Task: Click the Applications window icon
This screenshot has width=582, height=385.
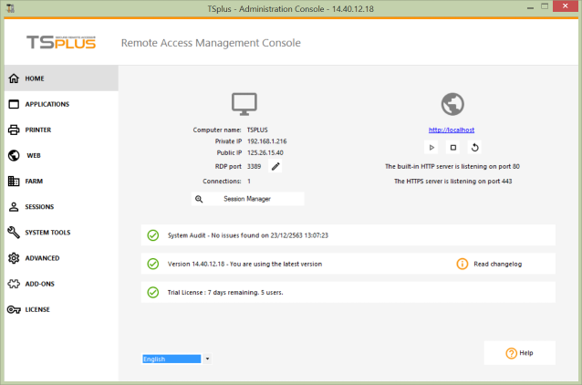Action: pyautogui.click(x=14, y=104)
